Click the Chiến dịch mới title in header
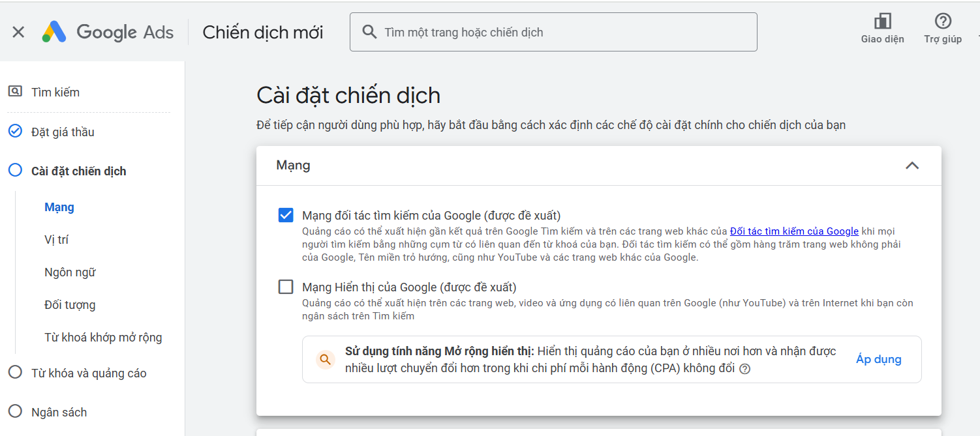This screenshot has width=980, height=436. 263,32
